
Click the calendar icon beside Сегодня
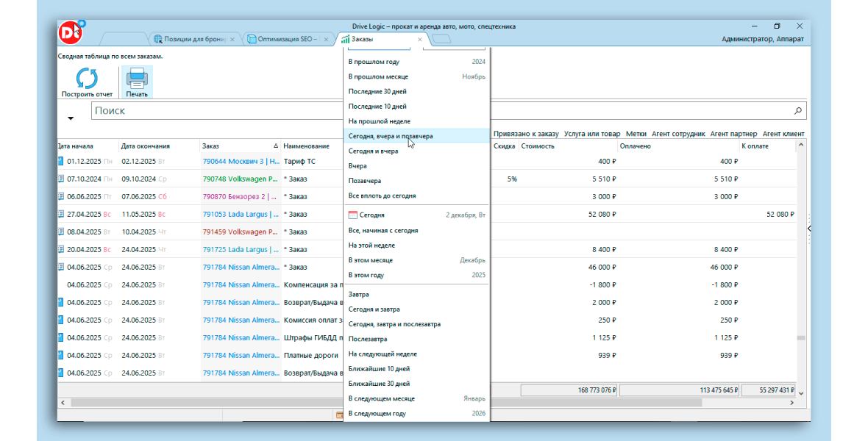[x=352, y=215]
